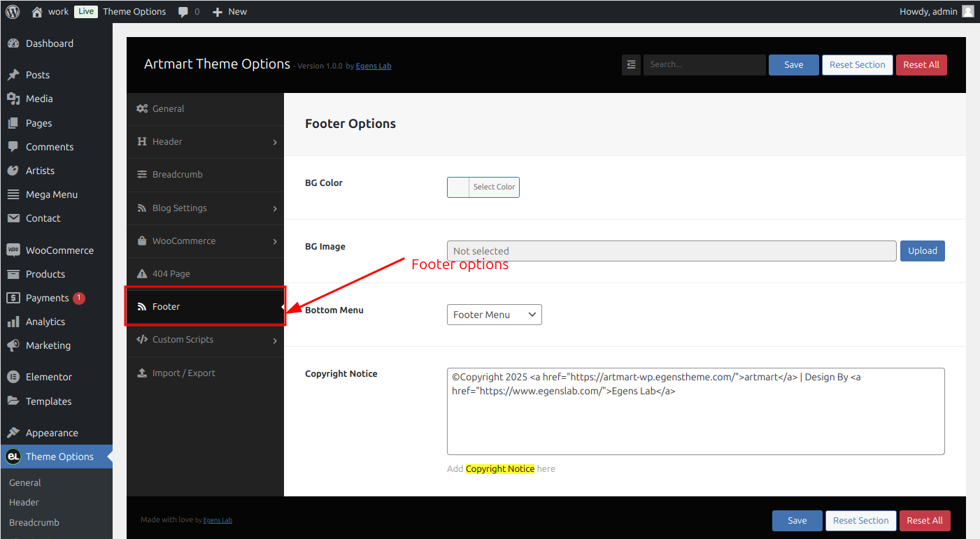Open Theme Options in the admin bar
The image size is (980, 539).
coord(134,11)
